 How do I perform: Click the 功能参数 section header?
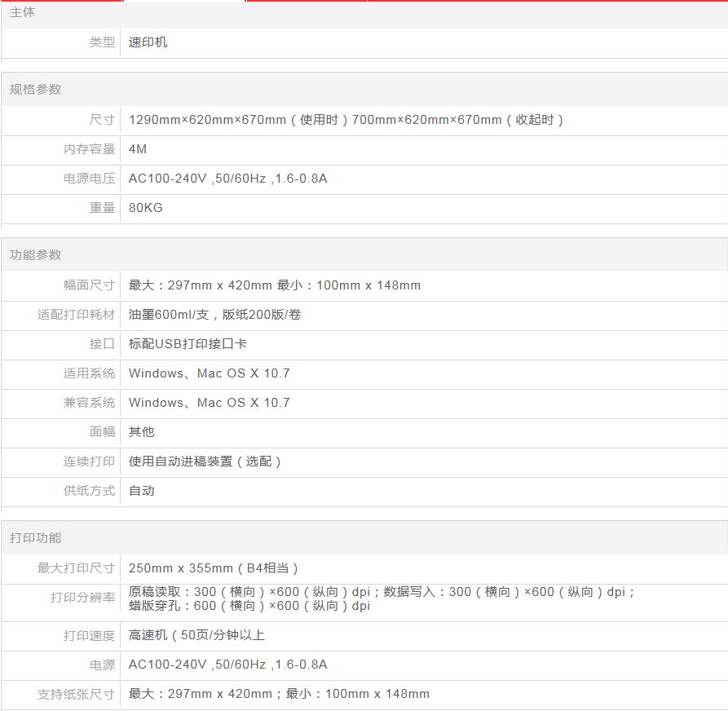36,254
